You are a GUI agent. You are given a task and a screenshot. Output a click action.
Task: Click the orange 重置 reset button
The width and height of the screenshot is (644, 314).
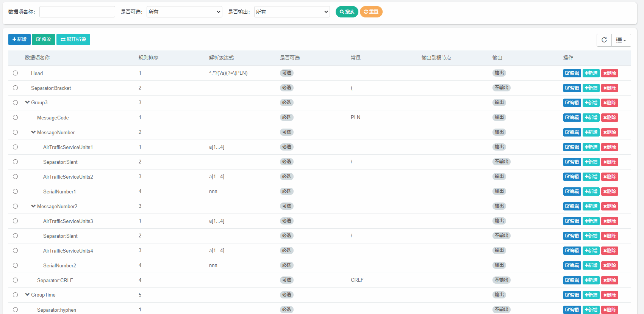(x=371, y=12)
